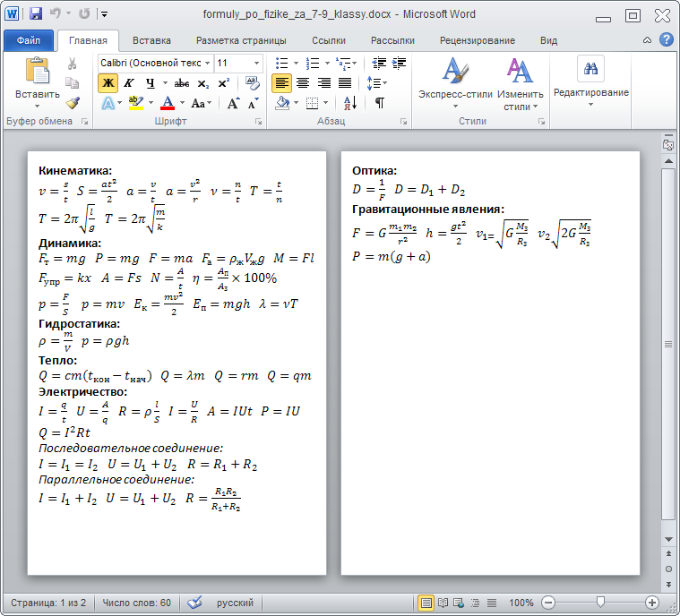The width and height of the screenshot is (680, 616).
Task: Click the Format Painter brush icon
Action: click(x=73, y=103)
